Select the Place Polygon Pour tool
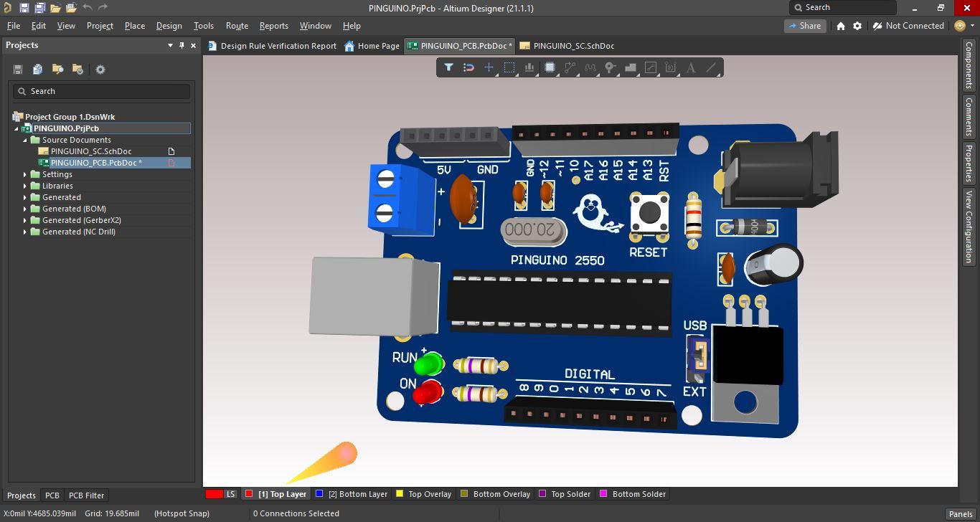The image size is (980, 522). click(x=631, y=67)
